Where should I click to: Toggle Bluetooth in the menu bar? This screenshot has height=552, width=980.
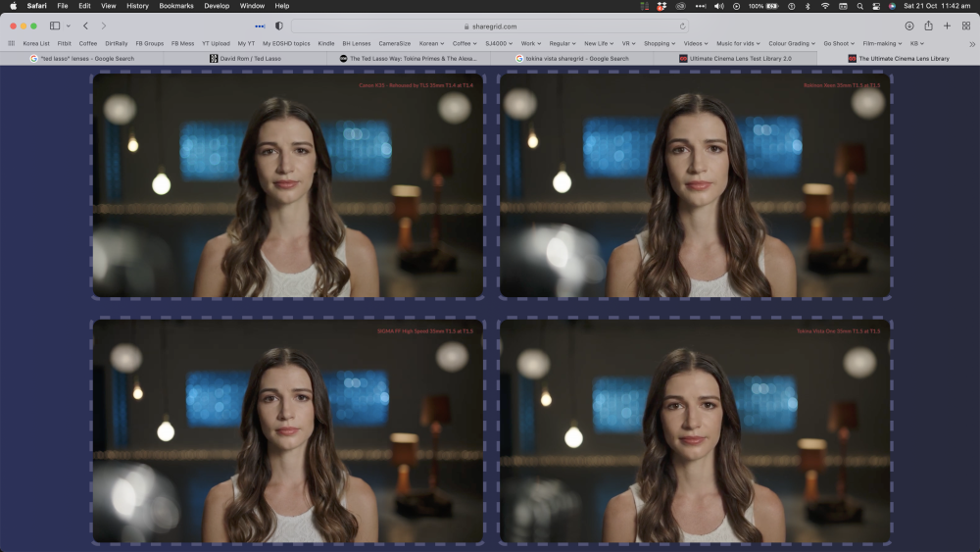click(x=808, y=6)
